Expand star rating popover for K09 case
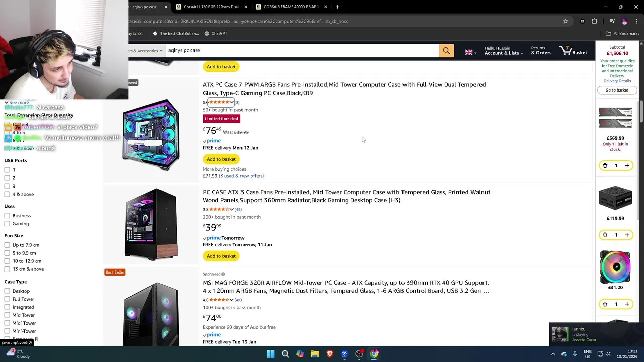 click(231, 102)
